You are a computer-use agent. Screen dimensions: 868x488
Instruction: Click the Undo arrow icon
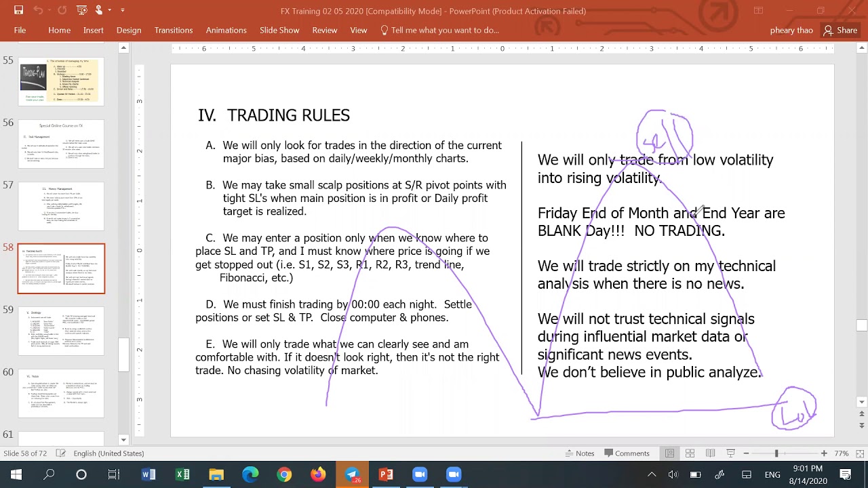39,10
